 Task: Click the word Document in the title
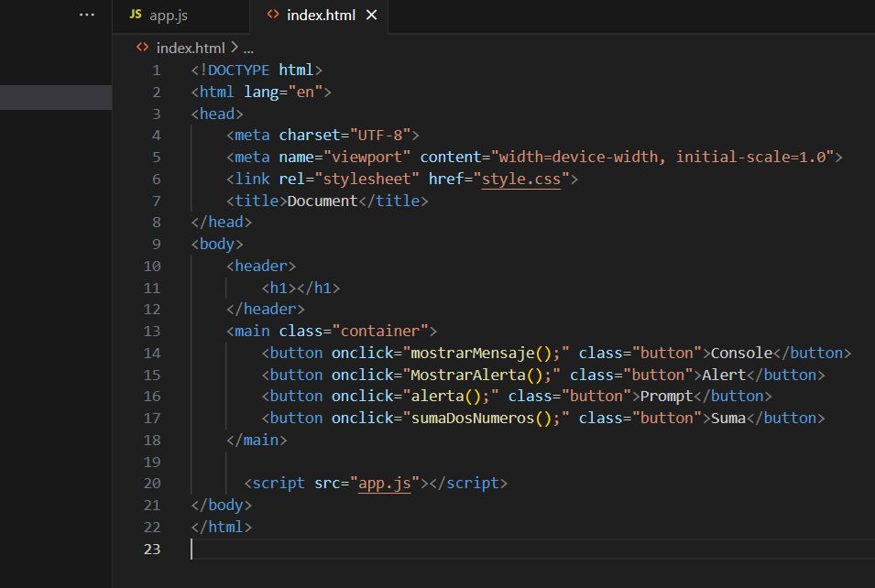tap(323, 201)
